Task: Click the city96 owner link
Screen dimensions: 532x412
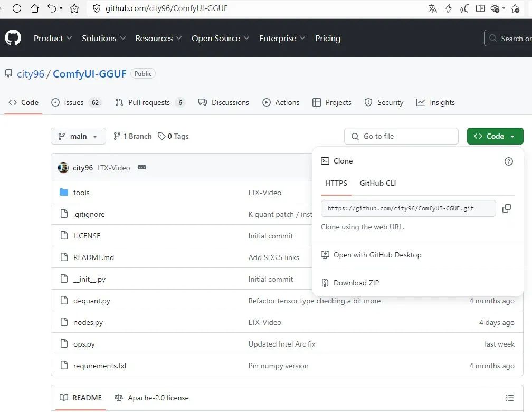Action: click(x=31, y=74)
